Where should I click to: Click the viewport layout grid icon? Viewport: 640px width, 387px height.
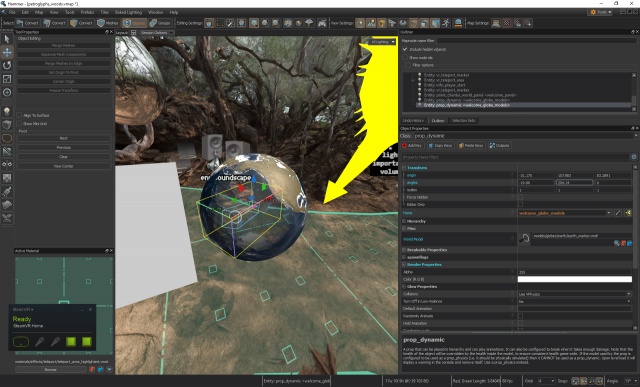click(x=133, y=33)
